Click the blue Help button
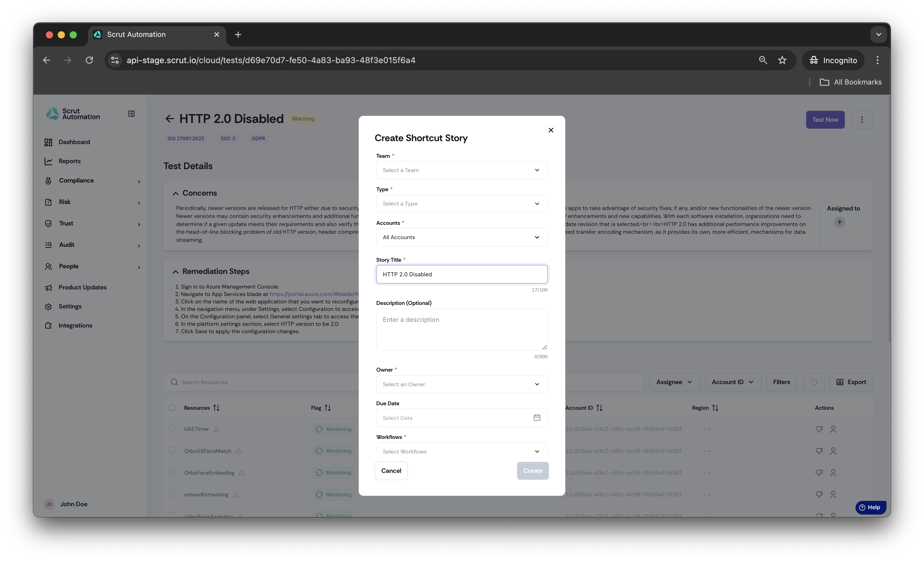This screenshot has height=561, width=924. coord(870,507)
